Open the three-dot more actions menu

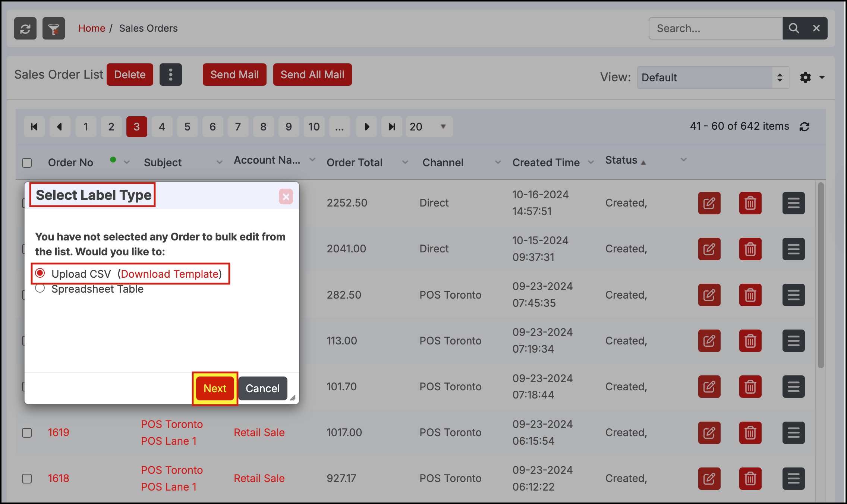pyautogui.click(x=170, y=75)
